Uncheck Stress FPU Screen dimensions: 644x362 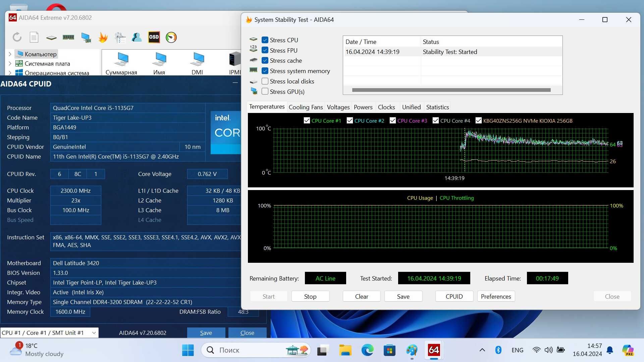pos(265,50)
